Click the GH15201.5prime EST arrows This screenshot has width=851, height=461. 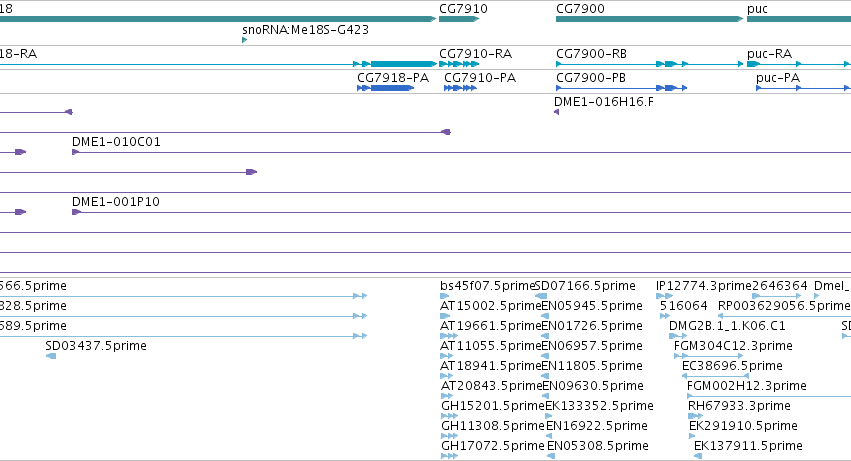click(x=449, y=416)
